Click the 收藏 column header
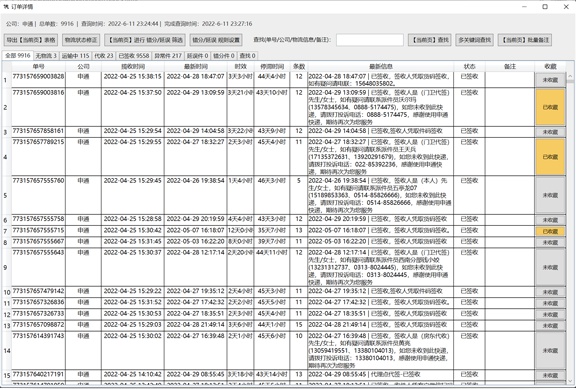The image size is (576, 389). (550, 66)
